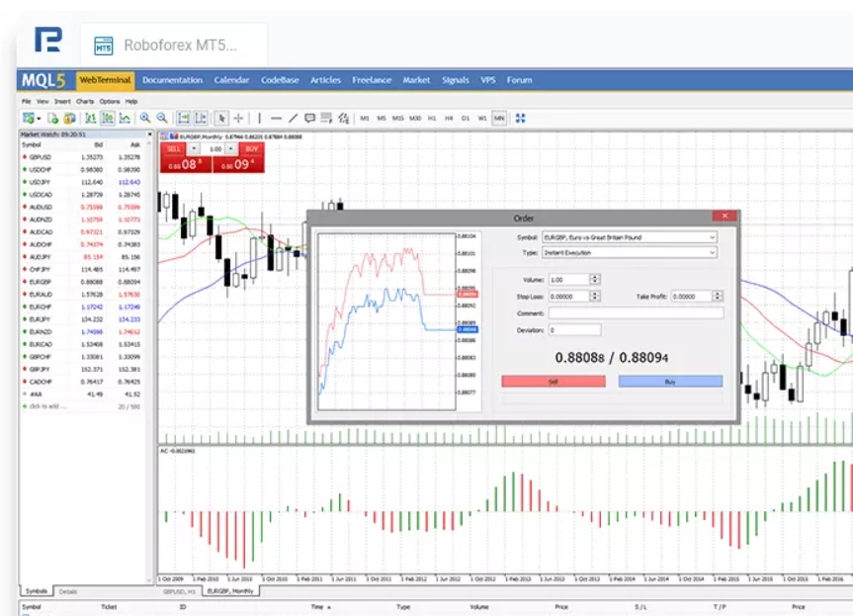Go to Documentation link

click(x=172, y=80)
